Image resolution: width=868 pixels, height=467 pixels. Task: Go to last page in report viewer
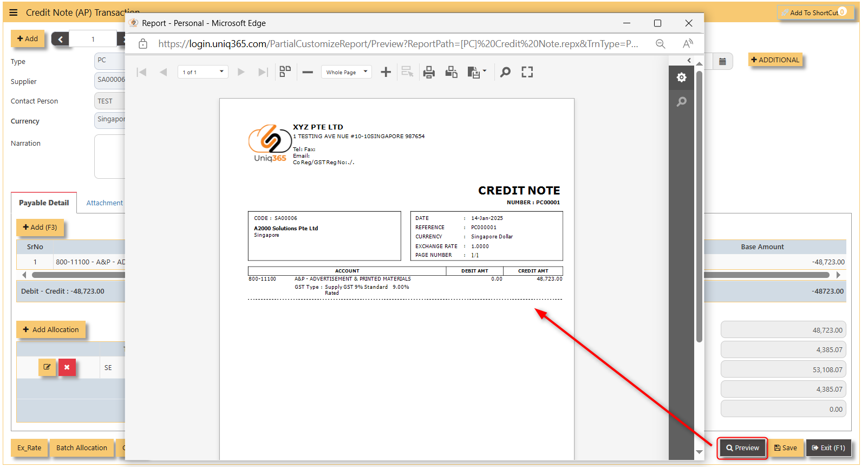pyautogui.click(x=263, y=72)
